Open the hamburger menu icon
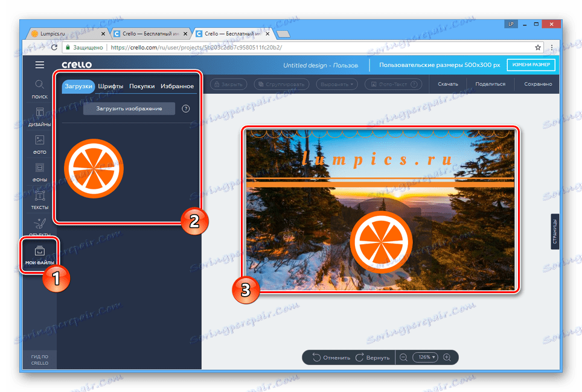 (x=40, y=65)
